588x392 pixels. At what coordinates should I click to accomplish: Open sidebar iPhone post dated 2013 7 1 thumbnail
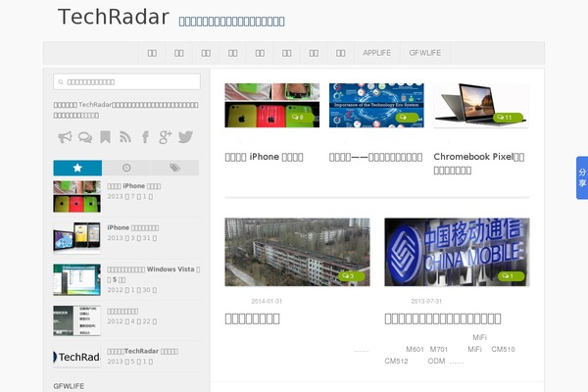[x=76, y=197]
